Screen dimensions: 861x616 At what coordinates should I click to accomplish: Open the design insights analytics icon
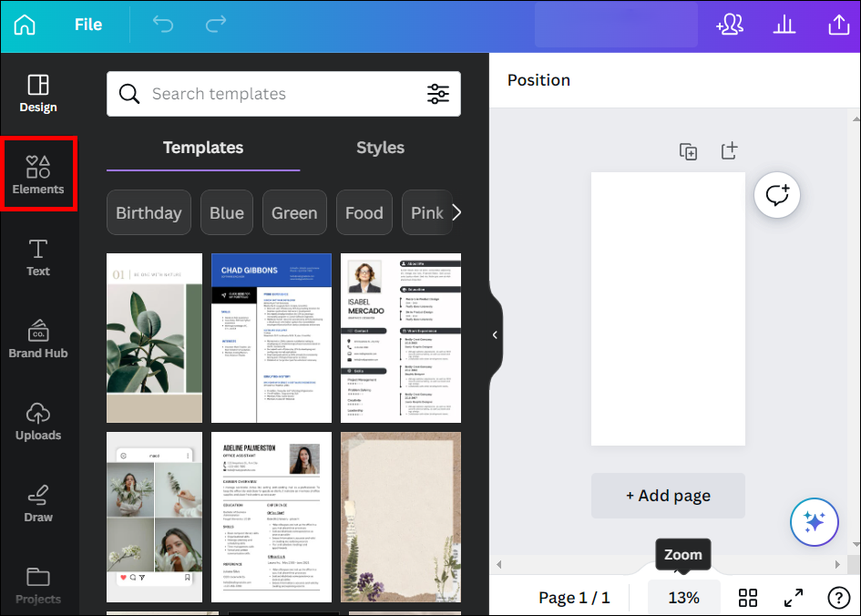tap(784, 25)
